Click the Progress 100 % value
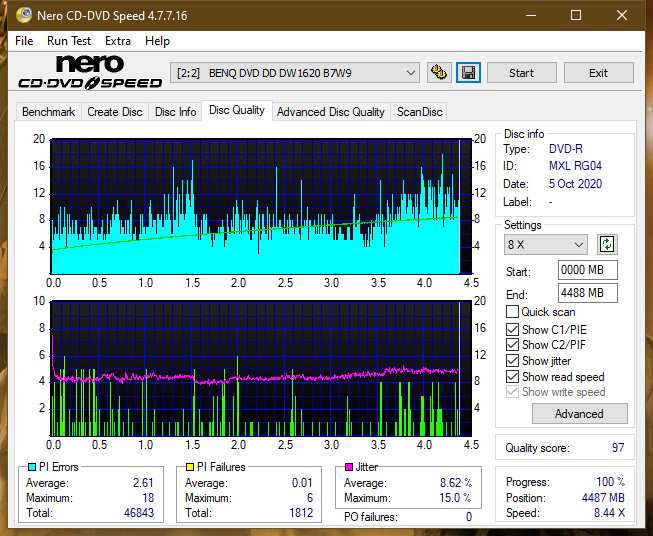Image resolution: width=653 pixels, height=536 pixels. click(x=611, y=482)
